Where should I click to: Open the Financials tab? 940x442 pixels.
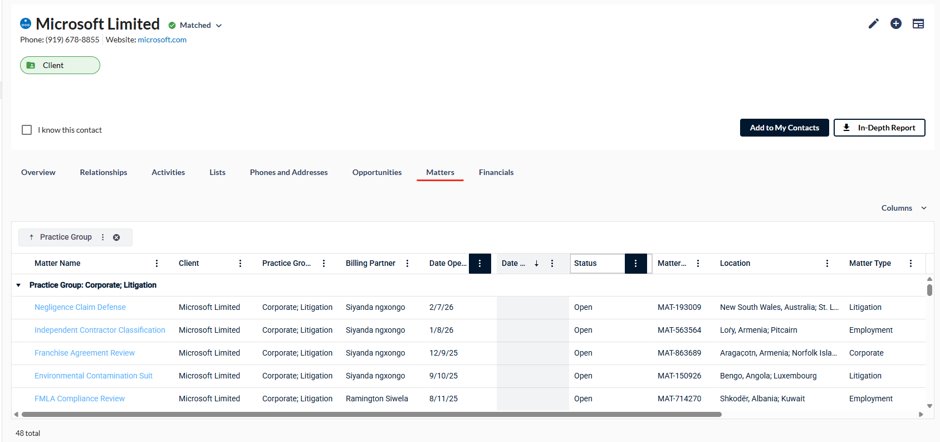pos(496,172)
